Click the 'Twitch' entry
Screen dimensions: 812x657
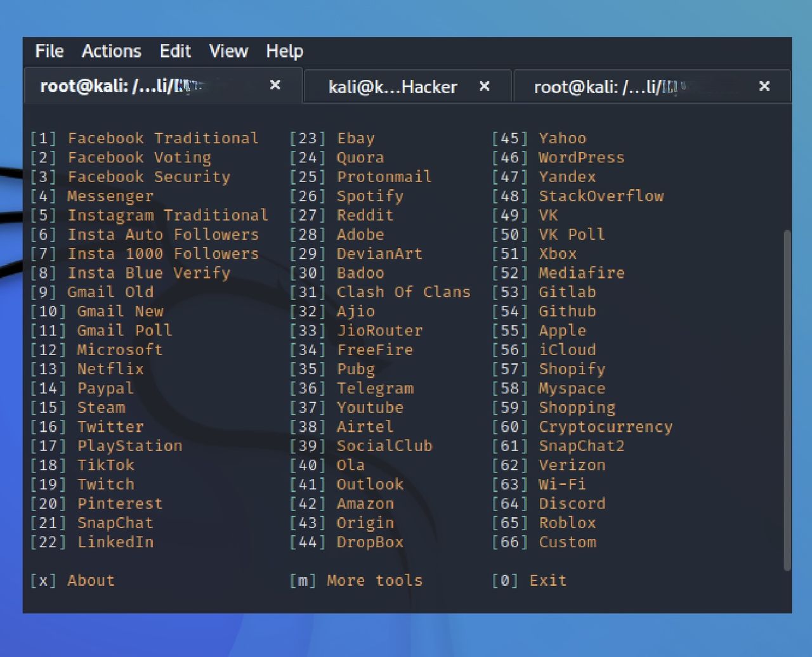click(x=106, y=484)
